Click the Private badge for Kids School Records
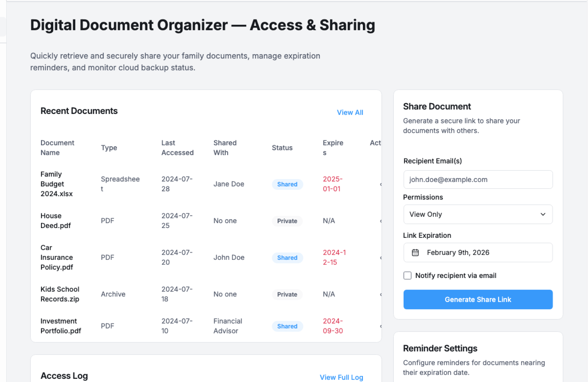The image size is (588, 382). point(287,294)
